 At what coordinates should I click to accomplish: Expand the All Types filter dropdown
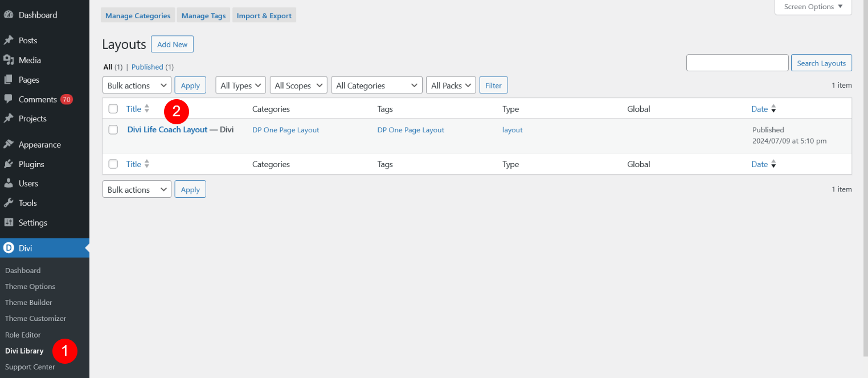240,85
